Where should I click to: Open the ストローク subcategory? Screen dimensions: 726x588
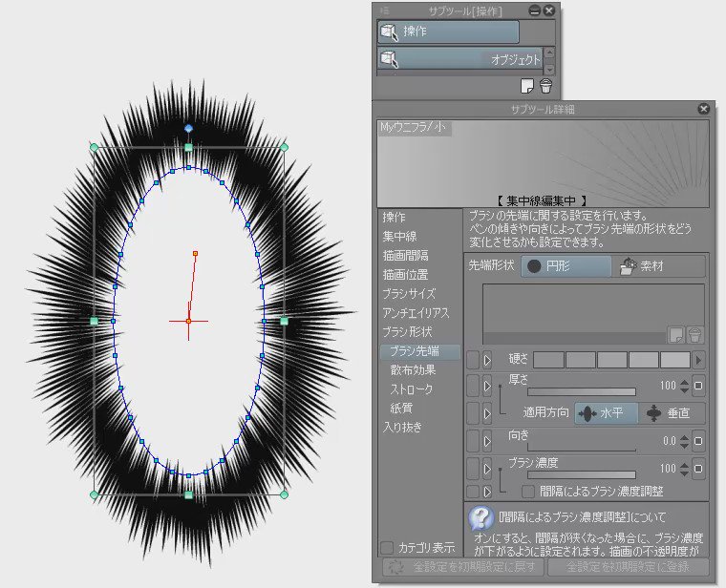click(x=411, y=389)
